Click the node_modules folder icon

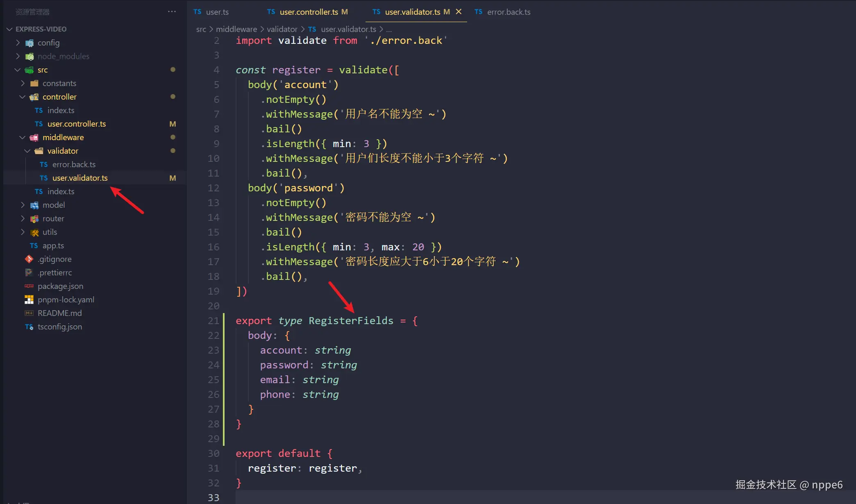[30, 57]
